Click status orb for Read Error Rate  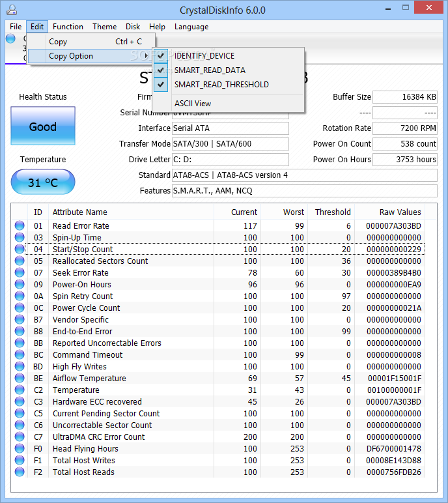20,225
